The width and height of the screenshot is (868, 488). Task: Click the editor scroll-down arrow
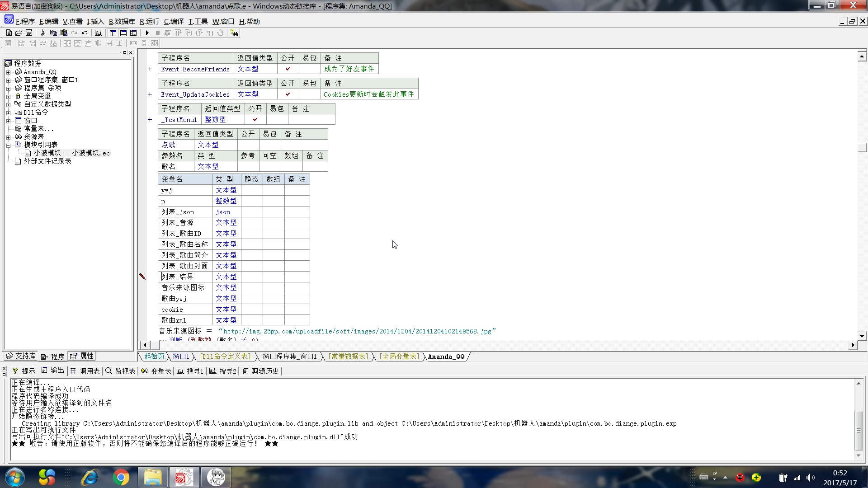click(862, 336)
